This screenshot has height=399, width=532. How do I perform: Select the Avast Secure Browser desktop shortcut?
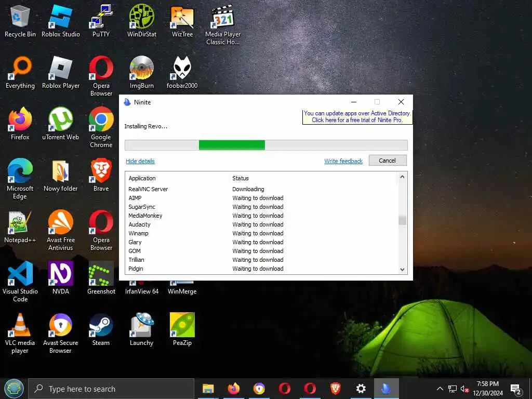click(61, 333)
